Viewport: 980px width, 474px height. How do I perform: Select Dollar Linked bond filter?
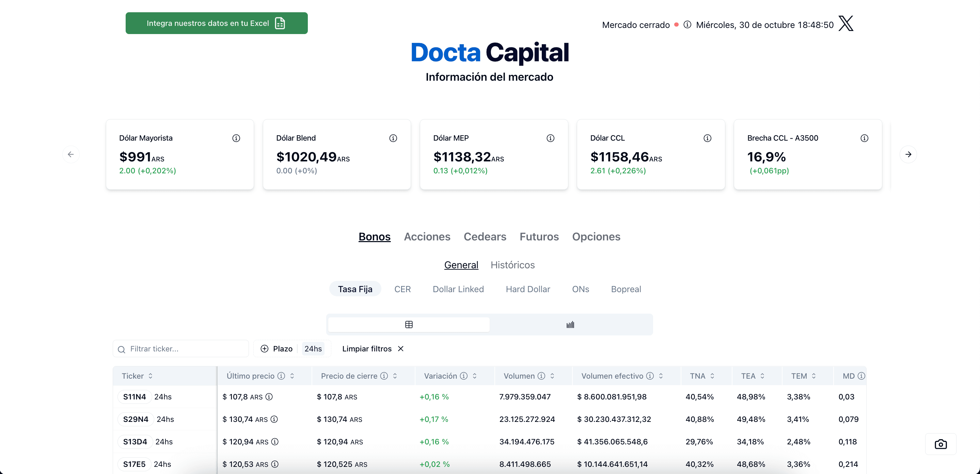[x=458, y=289]
